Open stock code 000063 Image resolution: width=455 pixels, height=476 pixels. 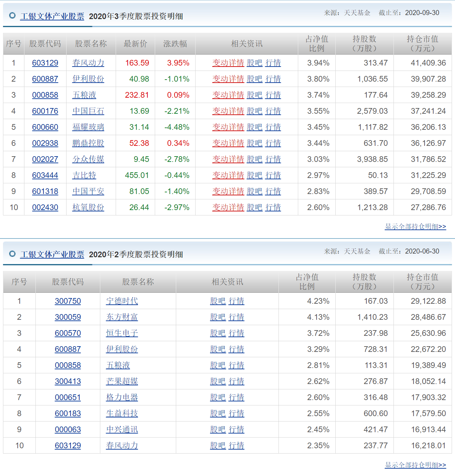click(68, 430)
